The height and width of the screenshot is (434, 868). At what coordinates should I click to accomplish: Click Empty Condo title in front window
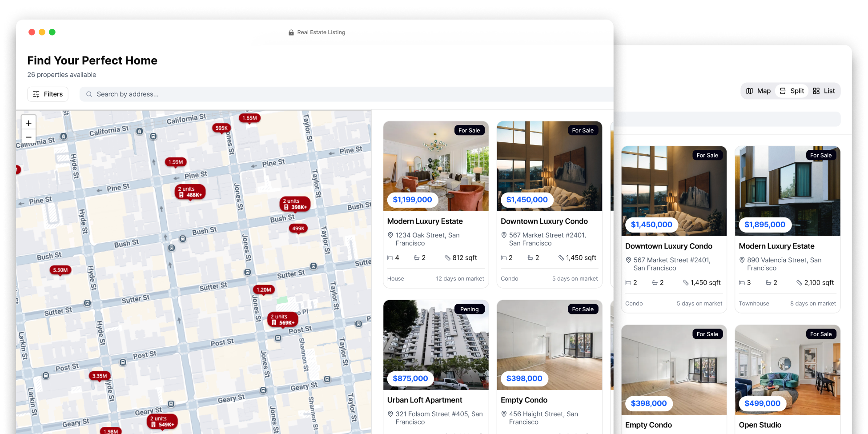coord(524,400)
